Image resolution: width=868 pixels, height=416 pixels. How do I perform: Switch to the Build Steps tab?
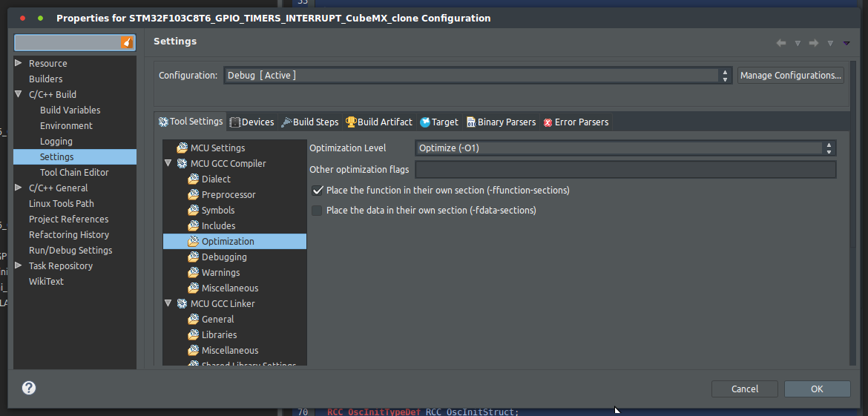tap(309, 122)
